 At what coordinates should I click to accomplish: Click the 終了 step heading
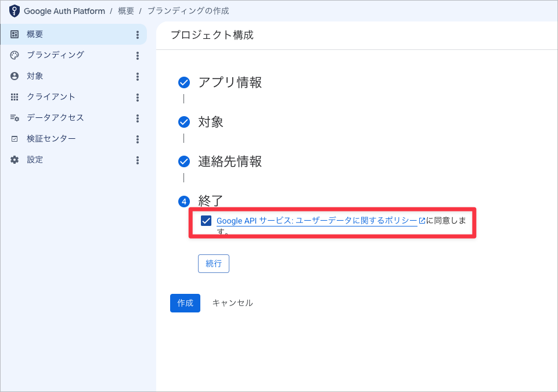[x=211, y=201]
